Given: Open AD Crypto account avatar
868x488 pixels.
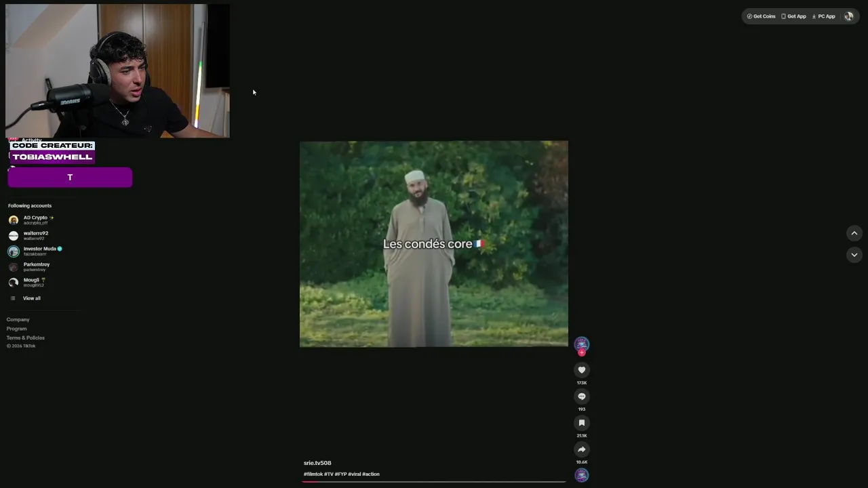Looking at the screenshot, I should (x=14, y=220).
